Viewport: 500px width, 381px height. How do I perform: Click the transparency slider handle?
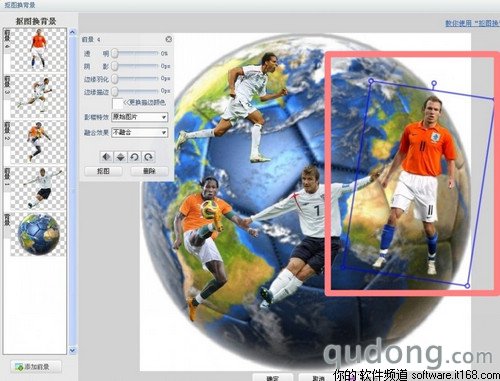click(x=115, y=53)
